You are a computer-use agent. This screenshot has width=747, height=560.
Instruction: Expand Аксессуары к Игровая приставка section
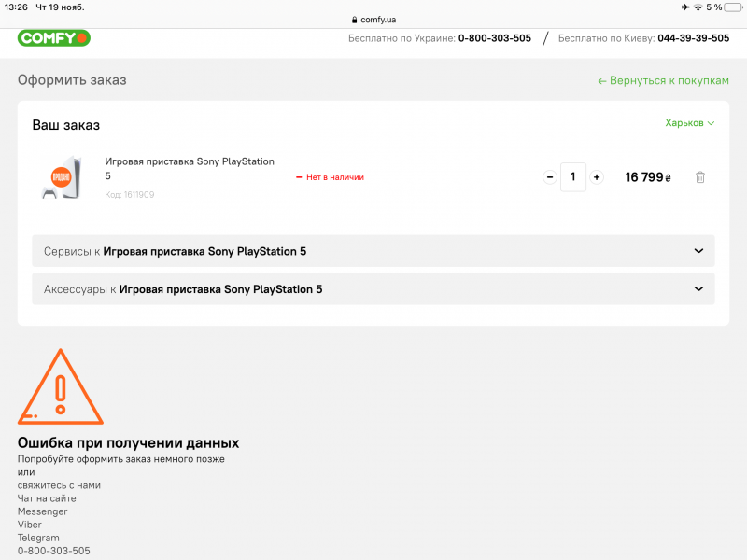tap(373, 289)
